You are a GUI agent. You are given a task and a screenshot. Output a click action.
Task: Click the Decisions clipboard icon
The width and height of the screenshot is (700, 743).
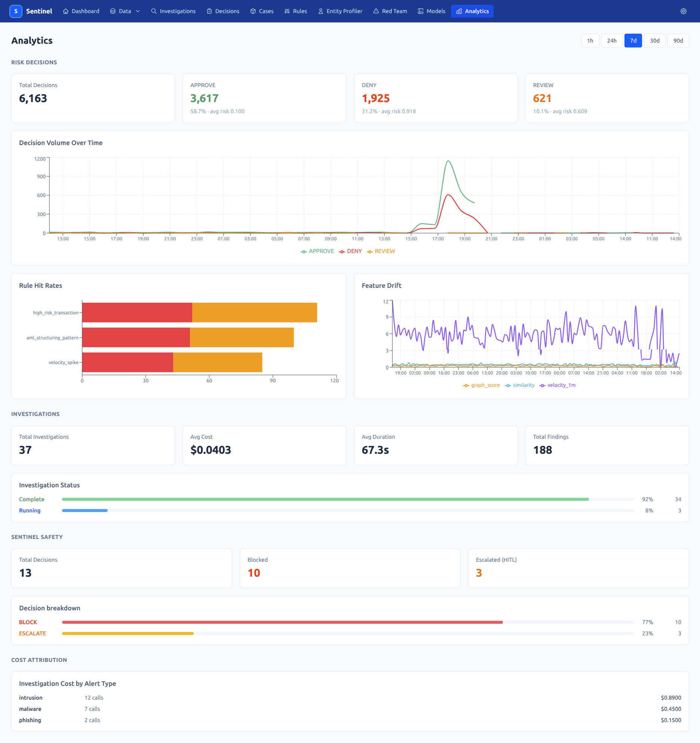point(209,11)
